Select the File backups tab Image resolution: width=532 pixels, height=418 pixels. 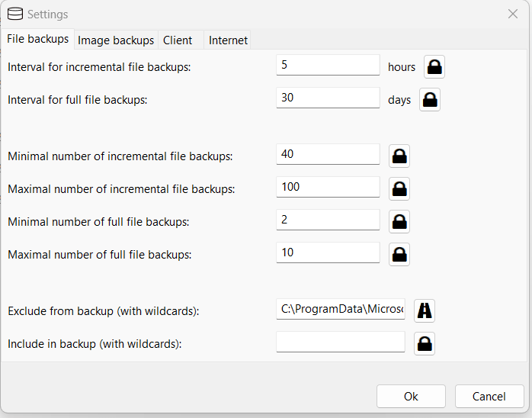pyautogui.click(x=37, y=39)
